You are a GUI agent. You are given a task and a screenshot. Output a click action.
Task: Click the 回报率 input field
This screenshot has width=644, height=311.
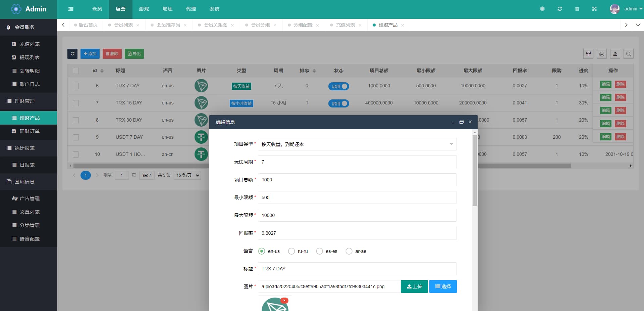(x=357, y=233)
